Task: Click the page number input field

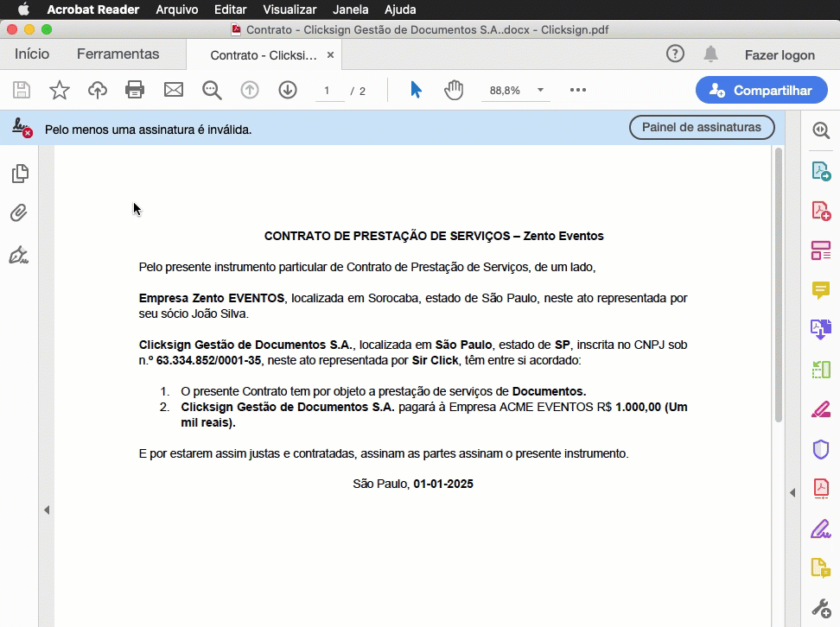Action: (329, 91)
